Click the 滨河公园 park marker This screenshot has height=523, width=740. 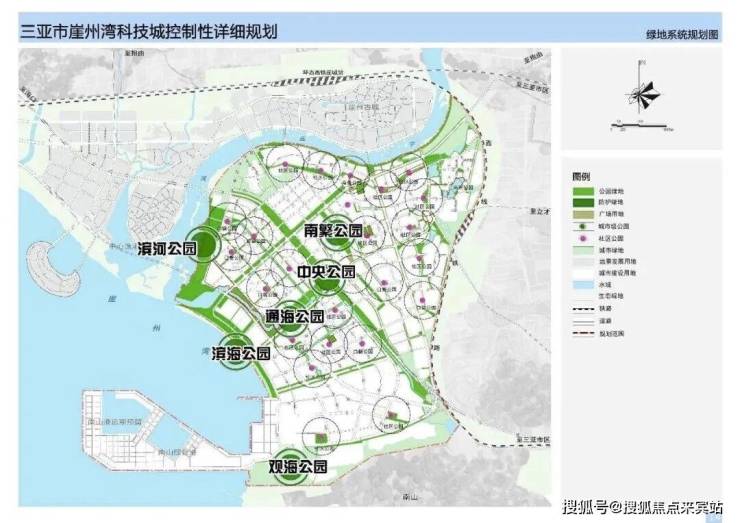point(203,246)
